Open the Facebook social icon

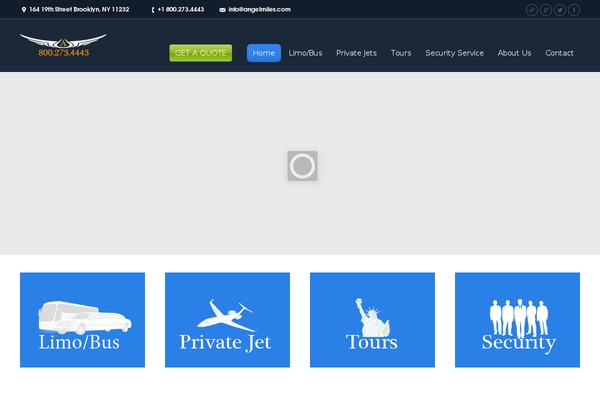[574, 10]
